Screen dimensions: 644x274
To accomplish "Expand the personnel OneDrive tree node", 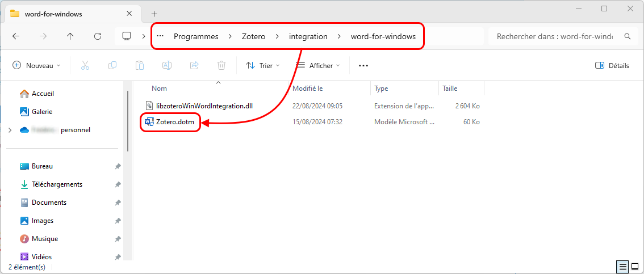I will 10,130.
